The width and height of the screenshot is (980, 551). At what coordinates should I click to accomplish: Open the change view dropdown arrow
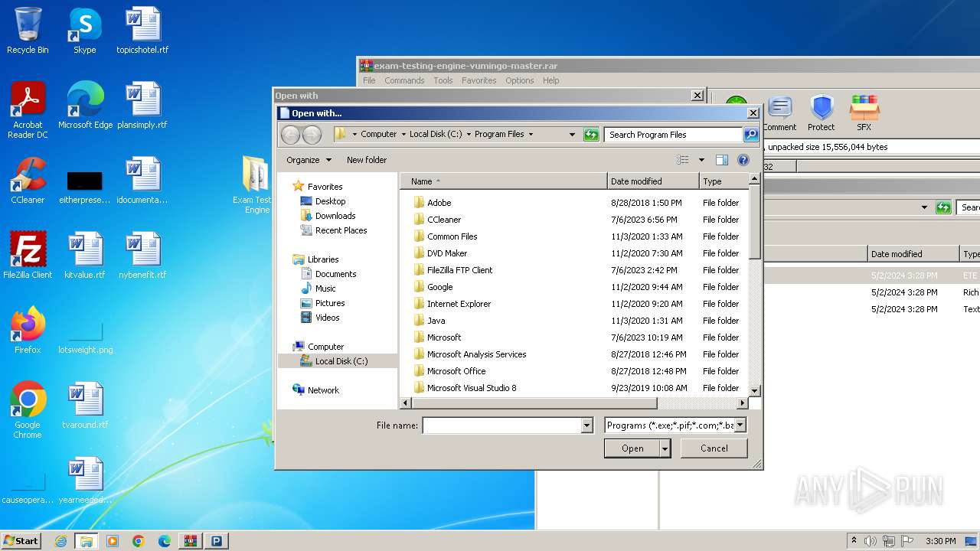[701, 160]
